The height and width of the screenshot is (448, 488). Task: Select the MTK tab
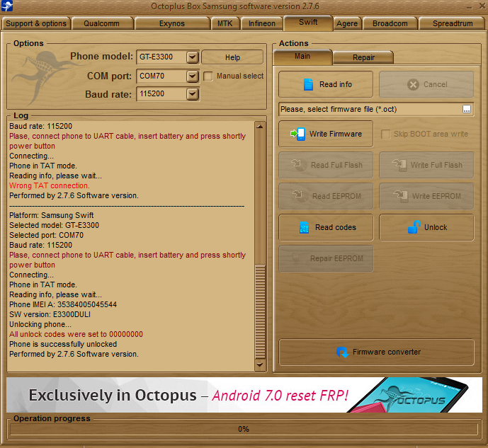click(225, 23)
